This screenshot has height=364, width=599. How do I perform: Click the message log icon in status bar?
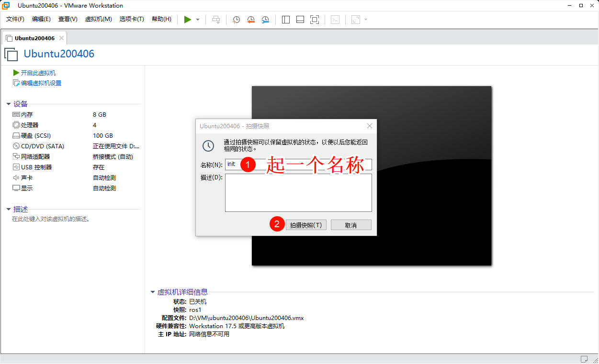point(584,359)
